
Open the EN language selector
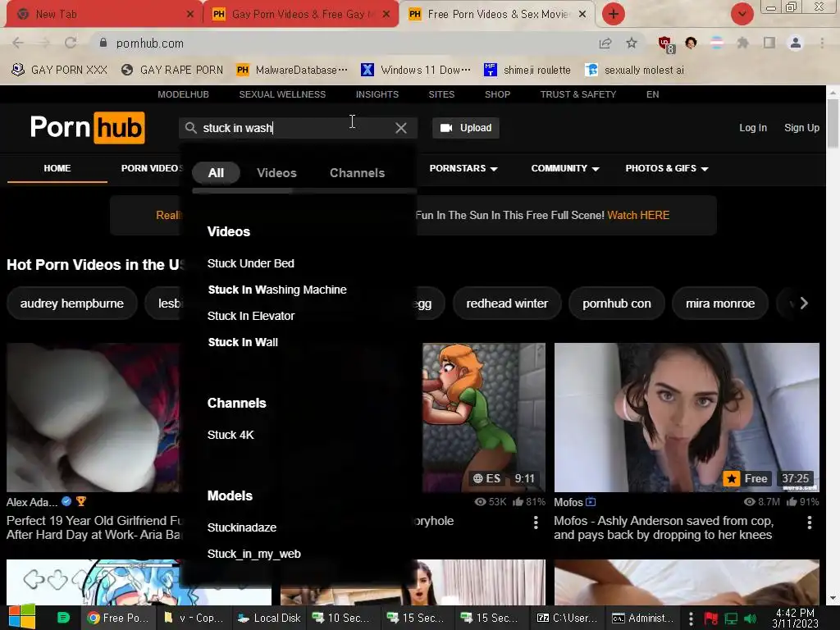(652, 94)
